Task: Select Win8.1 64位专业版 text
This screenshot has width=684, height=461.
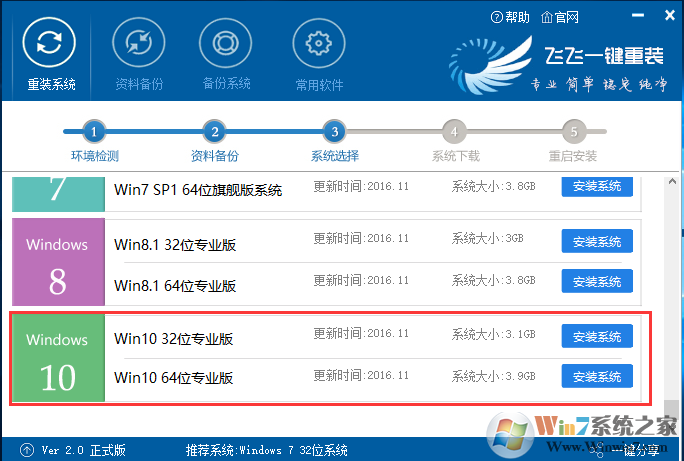Action: click(175, 286)
